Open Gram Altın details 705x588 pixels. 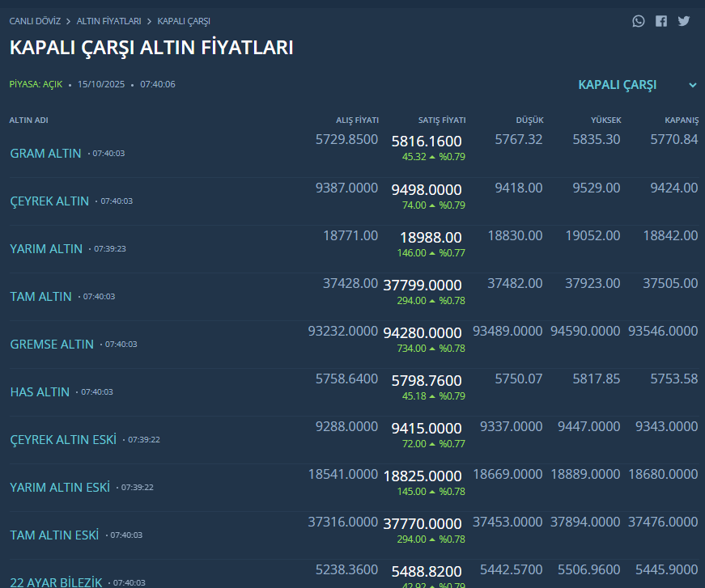pyautogui.click(x=45, y=153)
